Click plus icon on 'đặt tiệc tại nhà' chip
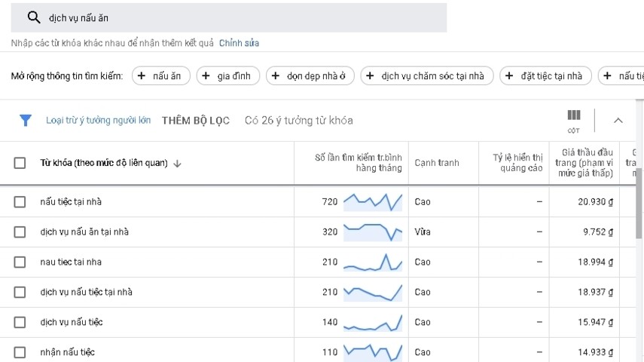This screenshot has width=644, height=362. (x=510, y=76)
